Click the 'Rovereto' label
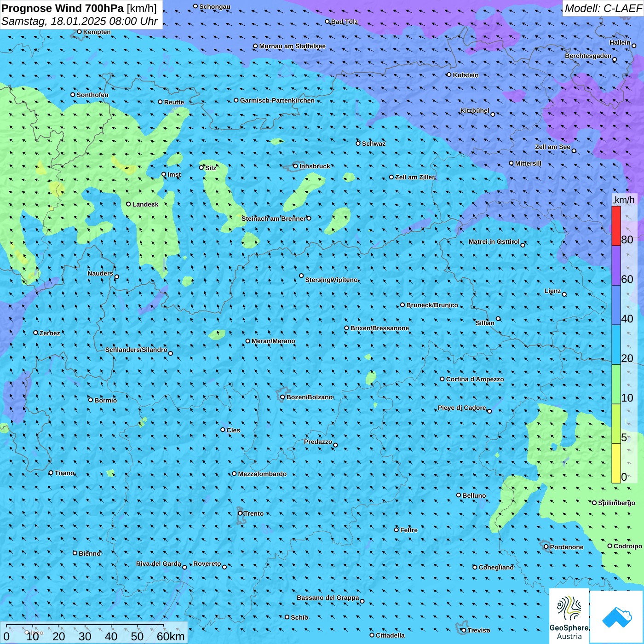Screen dimensions: 644x644 click(x=207, y=563)
